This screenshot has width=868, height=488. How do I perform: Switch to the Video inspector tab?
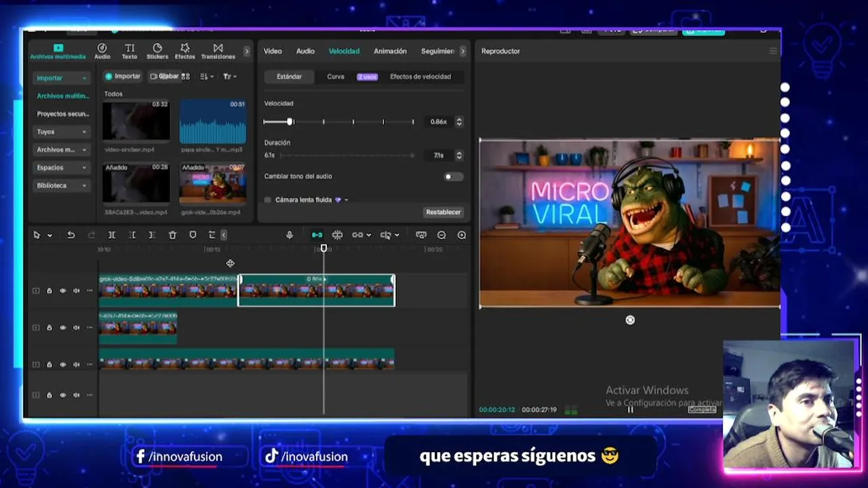click(x=273, y=51)
